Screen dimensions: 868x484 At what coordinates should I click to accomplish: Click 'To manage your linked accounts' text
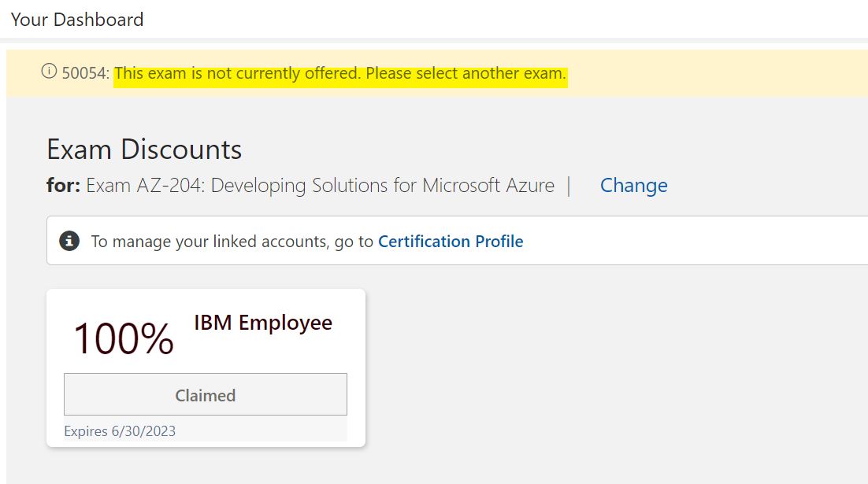coord(232,241)
